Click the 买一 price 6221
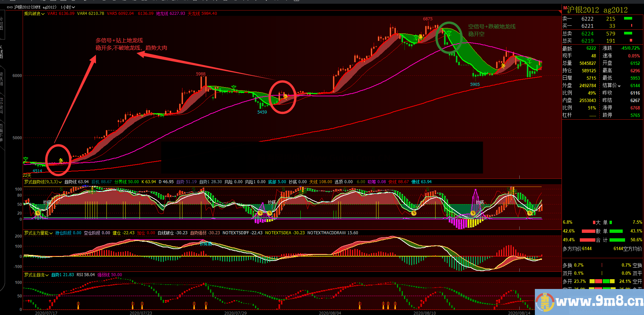The height and width of the screenshot is (315, 644). point(587,26)
